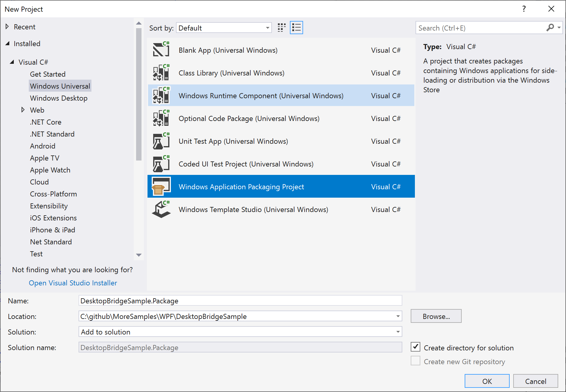Image resolution: width=566 pixels, height=392 pixels.
Task: Select Get Started category
Action: (48, 74)
